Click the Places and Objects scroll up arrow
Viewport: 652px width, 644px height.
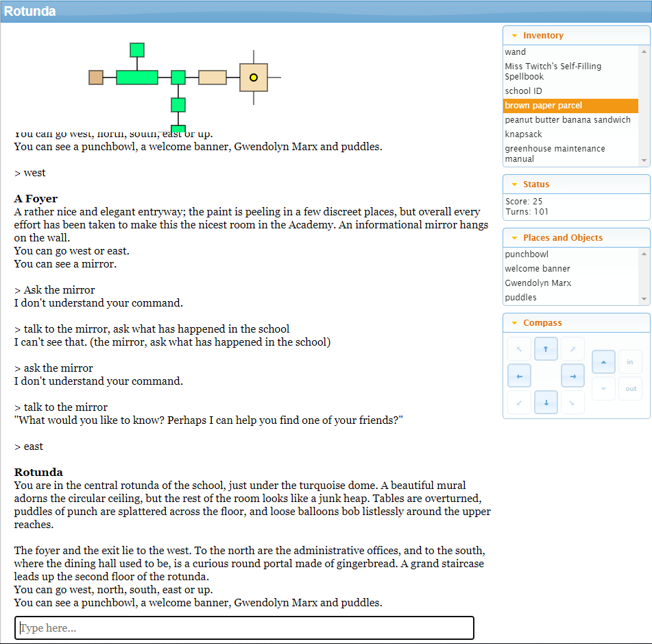tap(644, 254)
